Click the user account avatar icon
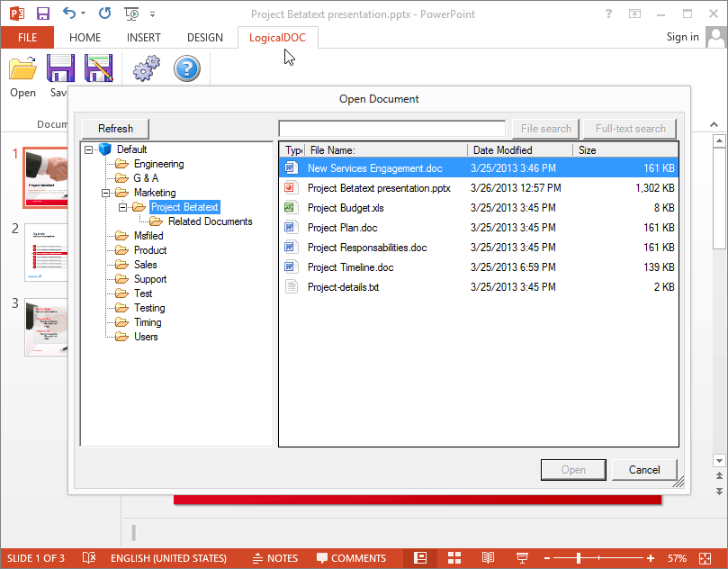 pyautogui.click(x=716, y=37)
